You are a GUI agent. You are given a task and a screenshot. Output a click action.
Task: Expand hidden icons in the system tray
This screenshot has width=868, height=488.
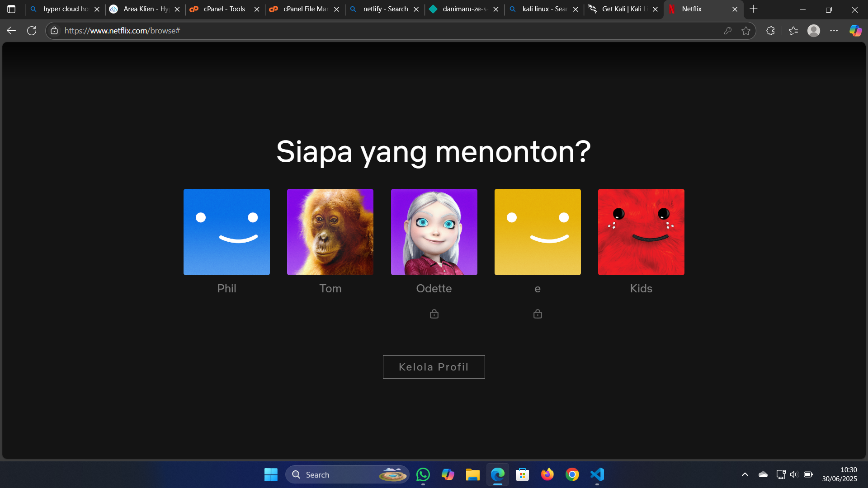point(745,474)
